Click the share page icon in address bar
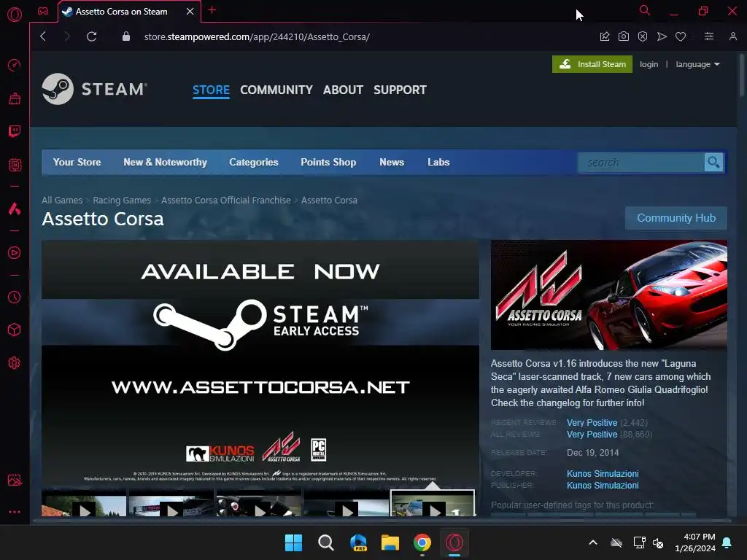747x560 pixels. tap(605, 36)
